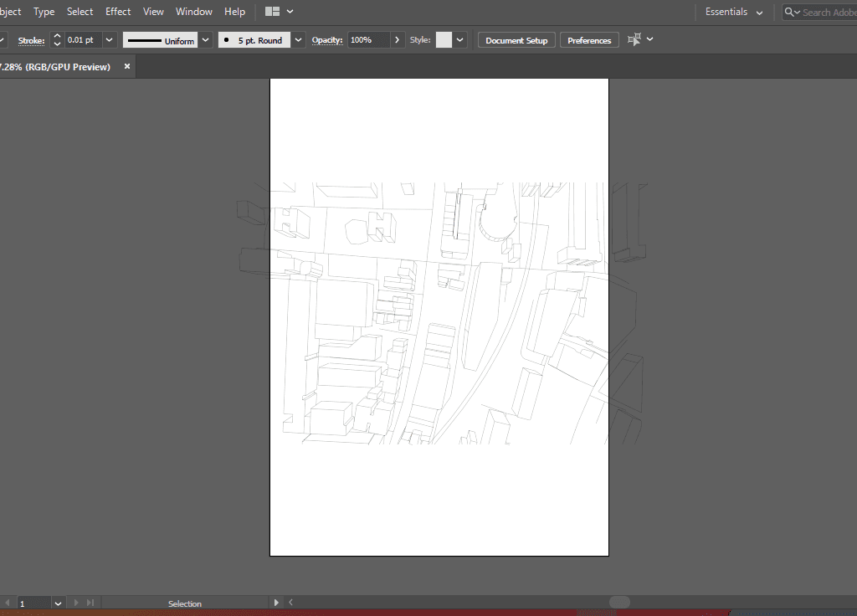Open the Arrange Documents layout icon
This screenshot has width=857, height=616.
(x=272, y=12)
